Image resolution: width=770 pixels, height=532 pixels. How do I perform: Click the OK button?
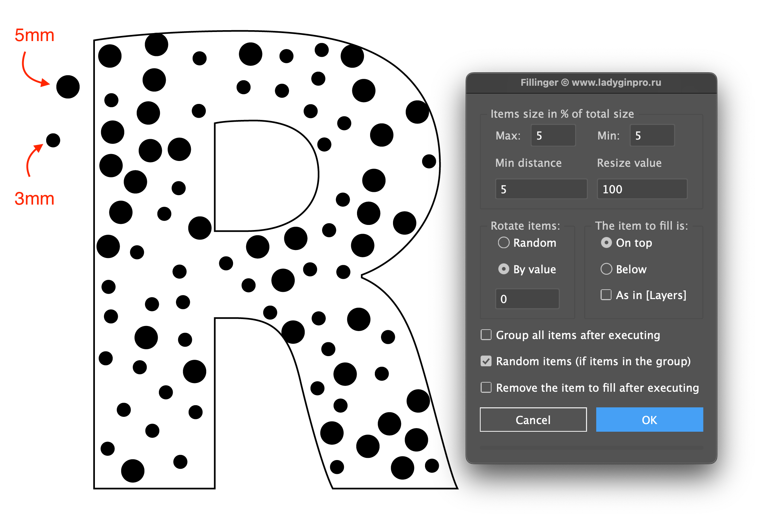(649, 419)
